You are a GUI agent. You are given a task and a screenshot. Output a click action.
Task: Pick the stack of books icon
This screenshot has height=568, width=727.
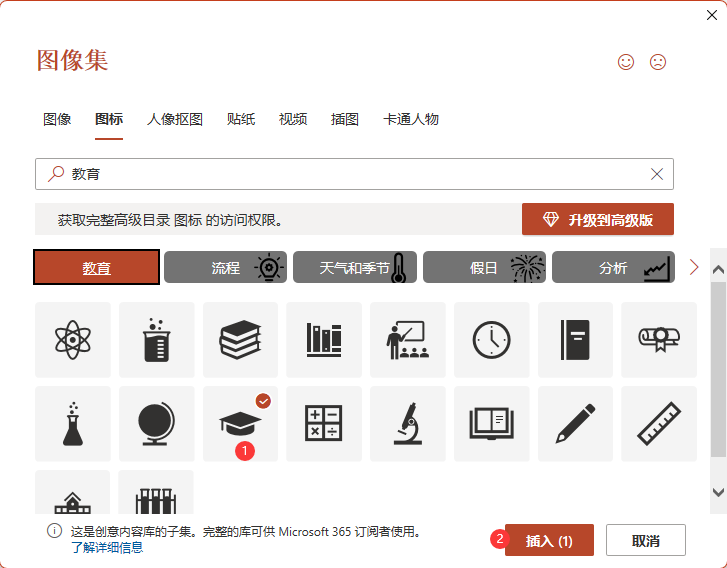[x=240, y=340]
